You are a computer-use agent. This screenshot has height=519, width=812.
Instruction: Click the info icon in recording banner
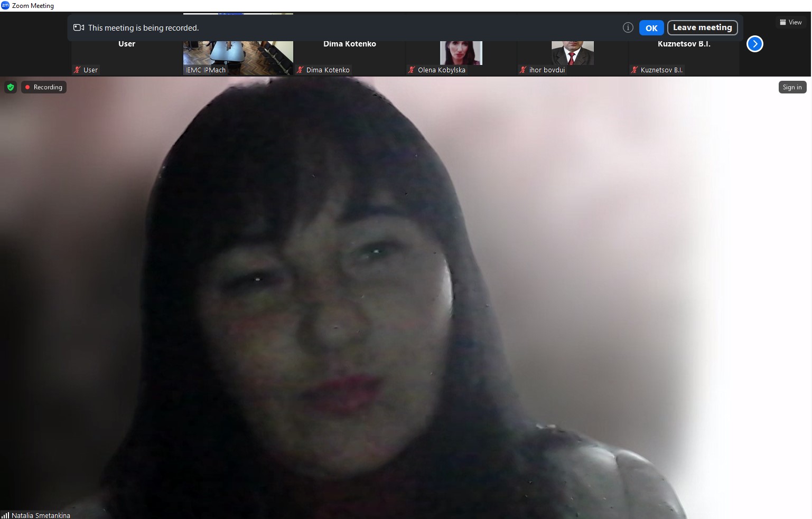pos(628,27)
